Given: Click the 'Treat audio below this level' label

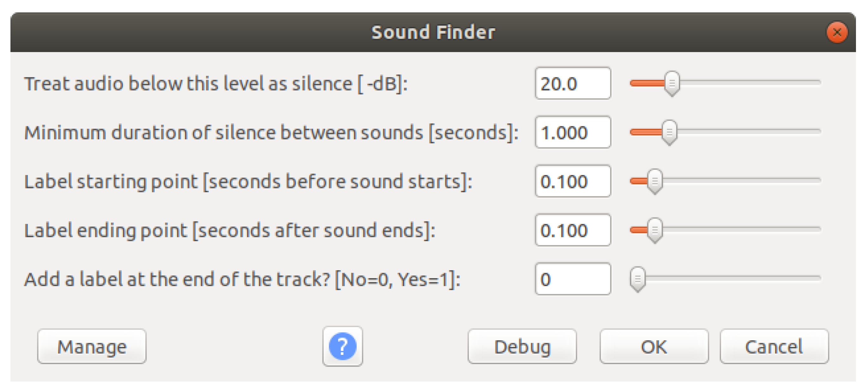Looking at the screenshot, I should [216, 84].
